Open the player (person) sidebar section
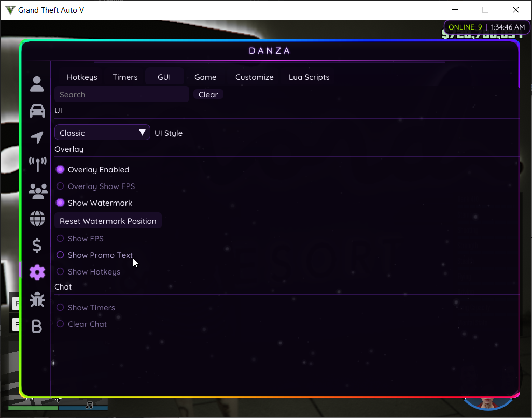This screenshot has height=418, width=532. (37, 84)
